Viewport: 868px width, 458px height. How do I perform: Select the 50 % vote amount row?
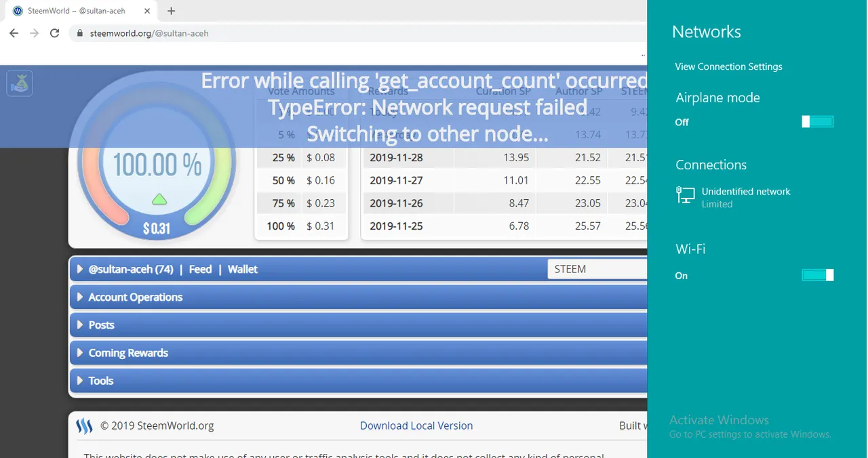coord(302,180)
